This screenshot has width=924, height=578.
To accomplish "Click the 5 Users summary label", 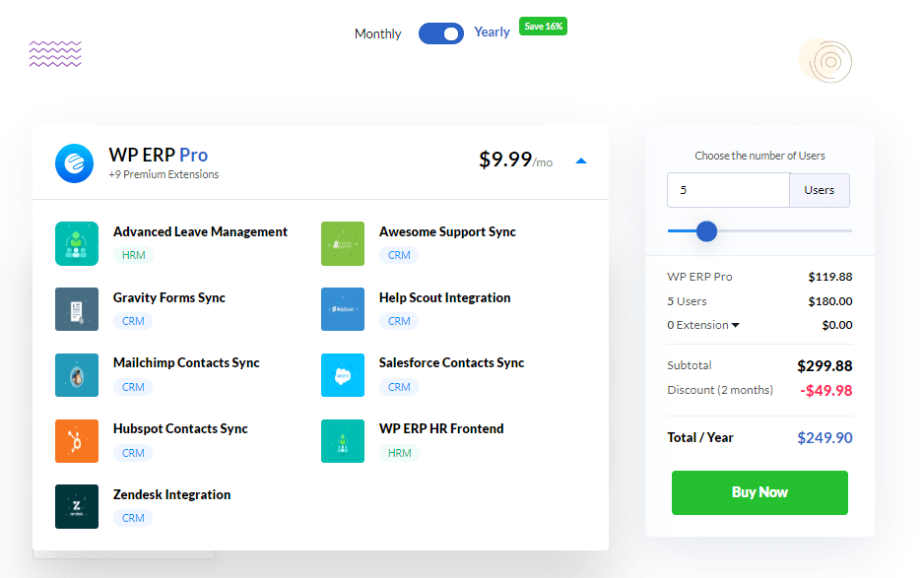I will pyautogui.click(x=688, y=301).
